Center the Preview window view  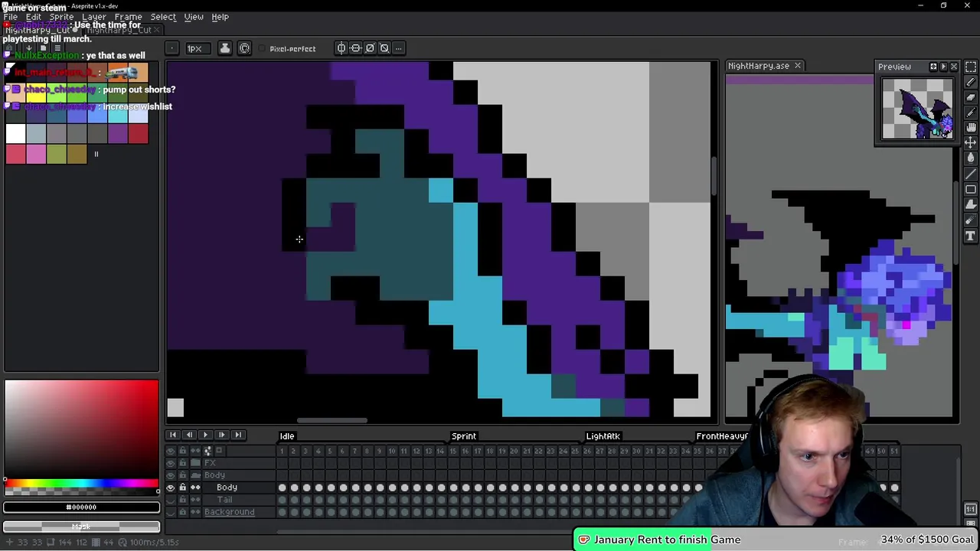click(x=934, y=67)
